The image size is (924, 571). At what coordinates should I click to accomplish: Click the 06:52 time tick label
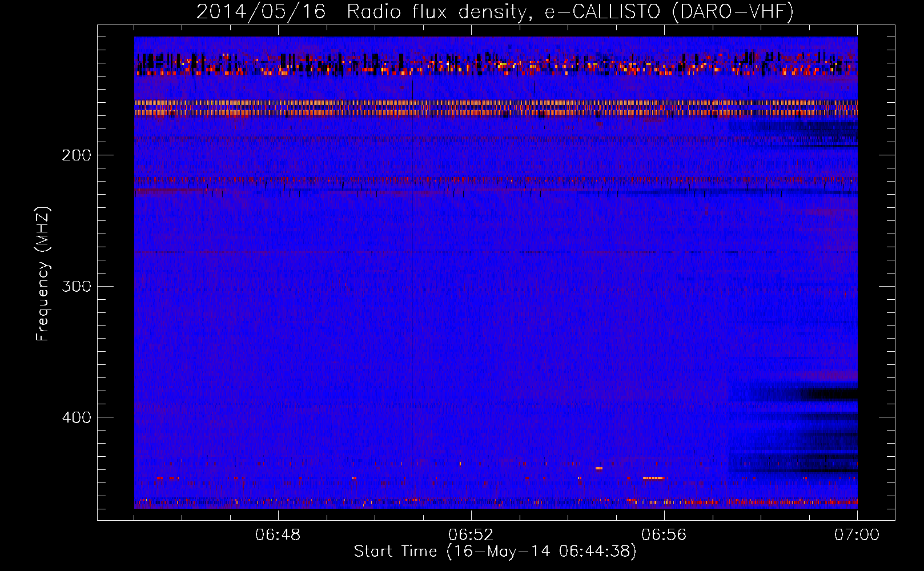coord(471,535)
